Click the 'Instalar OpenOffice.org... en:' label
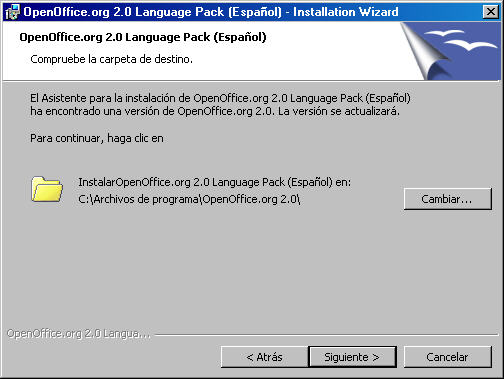Screen dimensions: 504x379 pyautogui.click(x=214, y=182)
